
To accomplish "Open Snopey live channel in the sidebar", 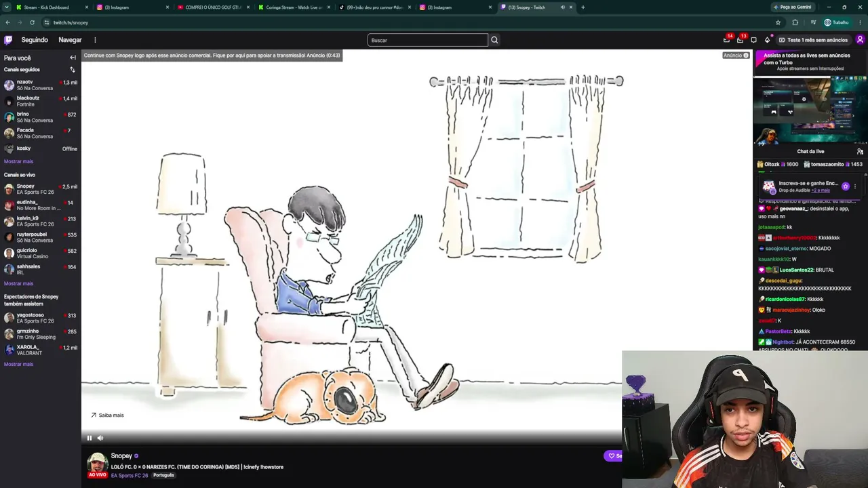I will click(41, 189).
